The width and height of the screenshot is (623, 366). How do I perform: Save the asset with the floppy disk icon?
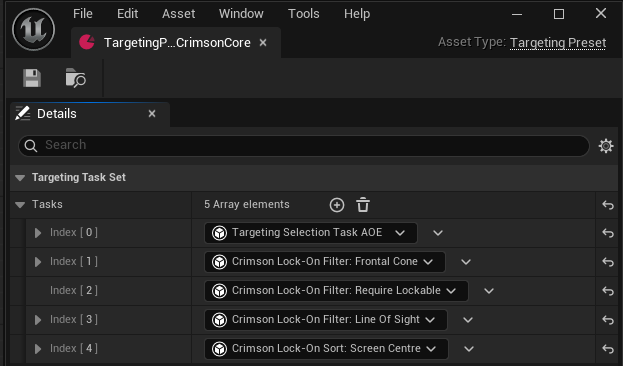coord(32,78)
